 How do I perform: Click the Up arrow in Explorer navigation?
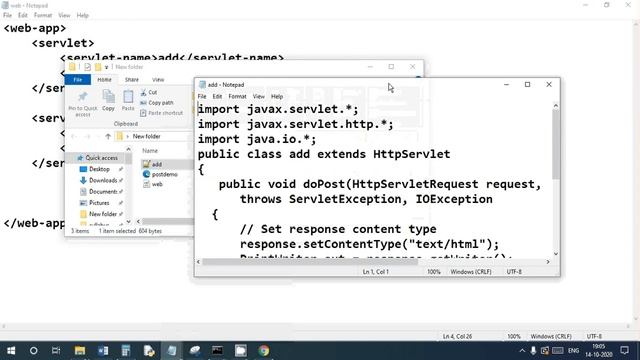pyautogui.click(x=108, y=136)
